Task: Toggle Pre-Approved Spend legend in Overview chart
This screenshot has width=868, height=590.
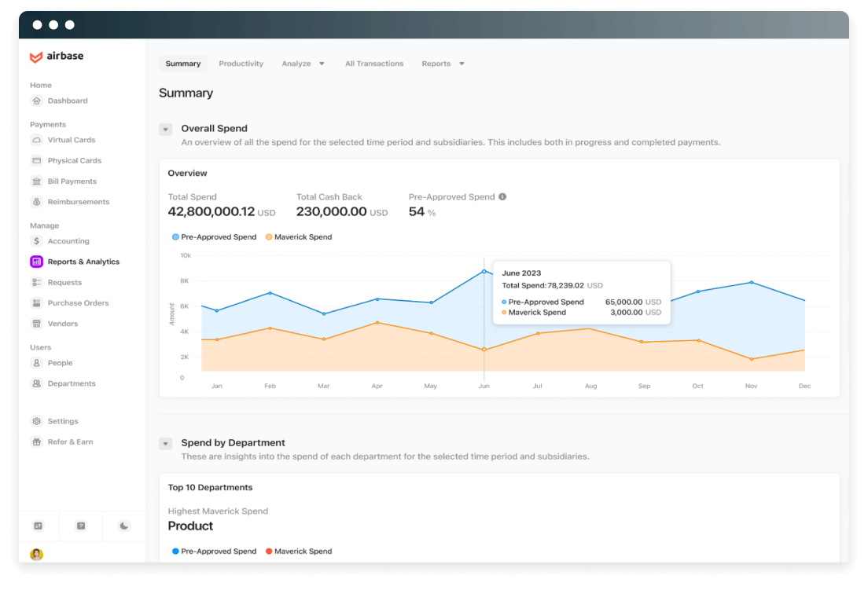Action: coord(214,236)
